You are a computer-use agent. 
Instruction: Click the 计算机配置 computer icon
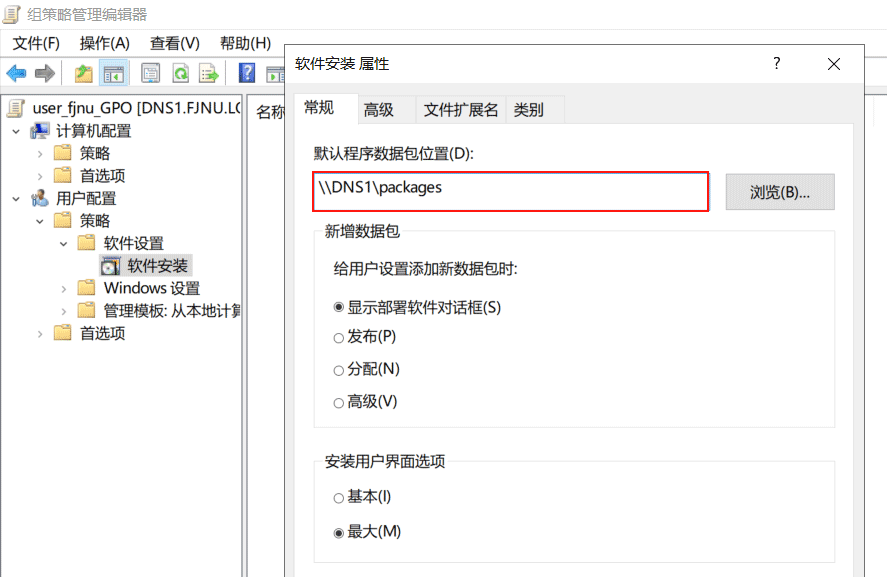click(x=40, y=131)
